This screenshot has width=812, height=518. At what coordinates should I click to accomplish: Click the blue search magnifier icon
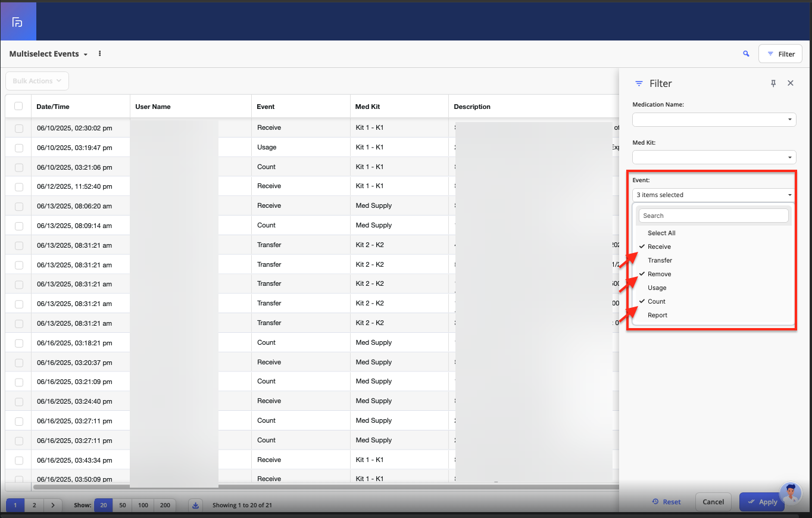tap(746, 54)
